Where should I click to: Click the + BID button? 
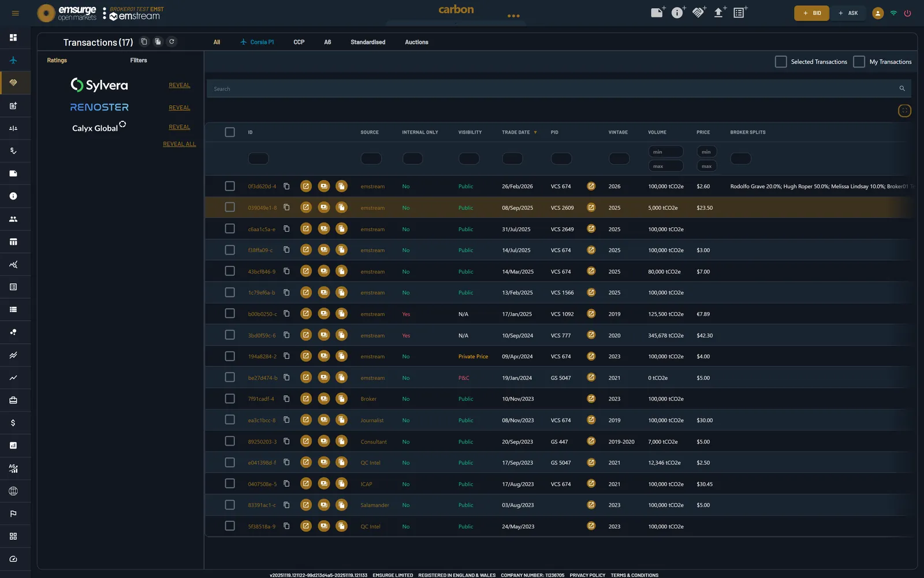click(811, 13)
